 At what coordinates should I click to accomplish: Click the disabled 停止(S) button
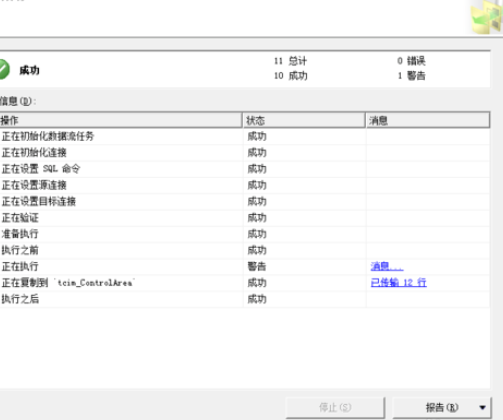pos(335,407)
